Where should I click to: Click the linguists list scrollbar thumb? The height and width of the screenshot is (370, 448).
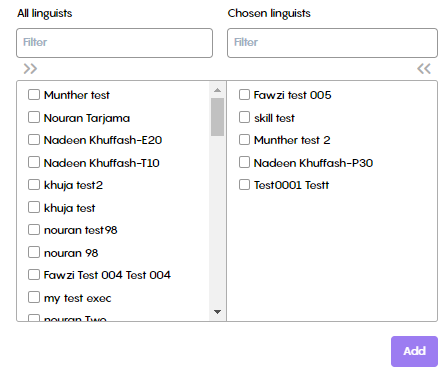[x=217, y=117]
